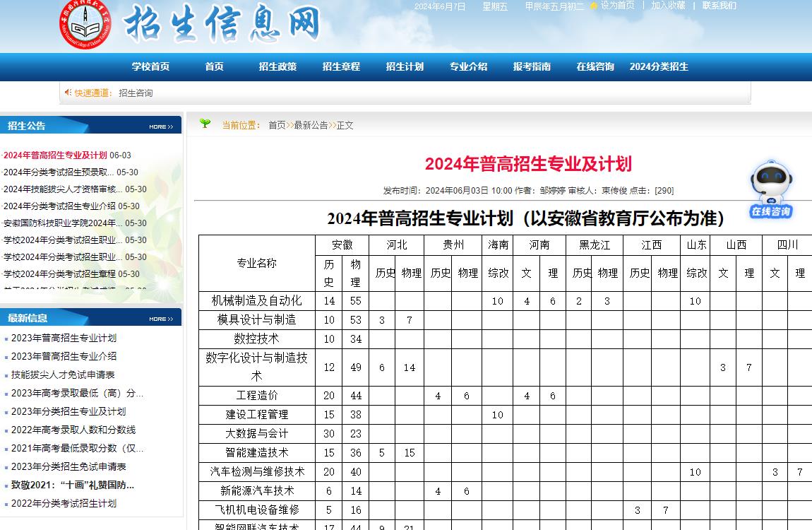
Task: Click 最新公告 in the breadcrumb trail
Action: point(311,125)
